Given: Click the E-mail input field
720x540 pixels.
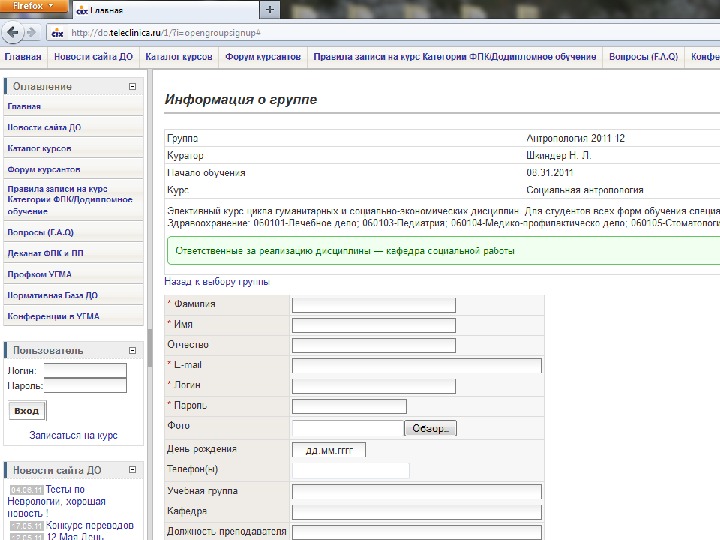Looking at the screenshot, I should tap(417, 366).
